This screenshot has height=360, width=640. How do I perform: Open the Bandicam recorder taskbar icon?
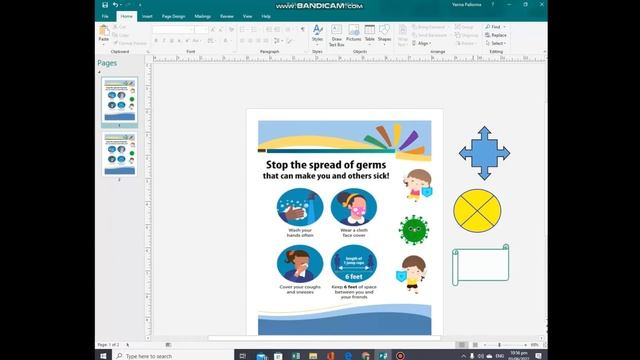click(400, 356)
